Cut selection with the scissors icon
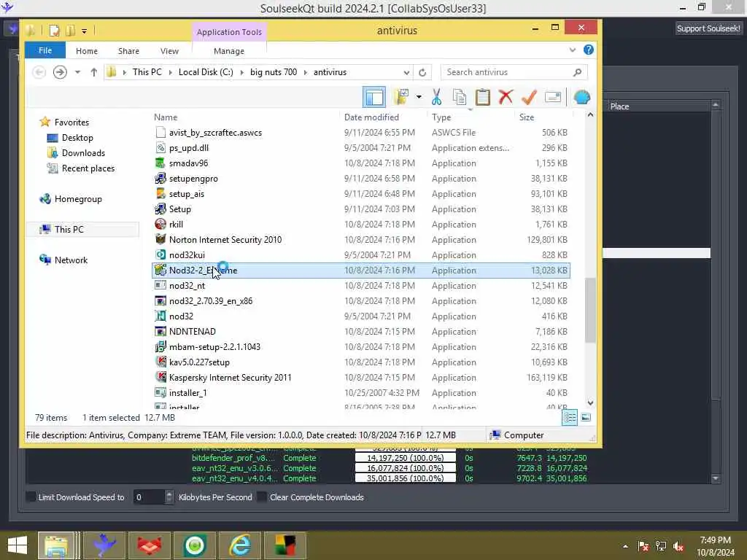Screen dimensions: 747x560 (436, 97)
